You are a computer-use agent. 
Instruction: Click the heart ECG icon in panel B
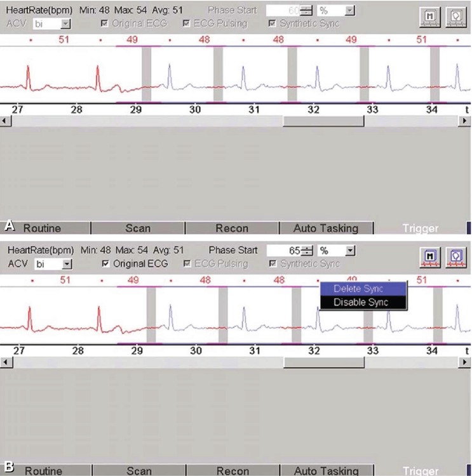tap(455, 256)
